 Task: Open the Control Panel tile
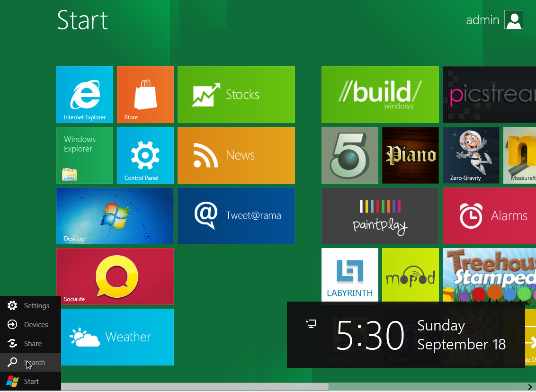[145, 155]
